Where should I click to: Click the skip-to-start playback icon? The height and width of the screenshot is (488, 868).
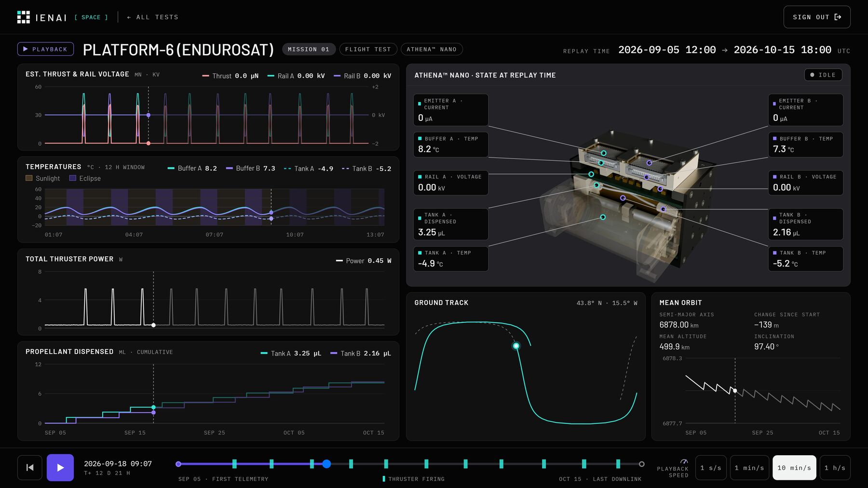pos(30,467)
